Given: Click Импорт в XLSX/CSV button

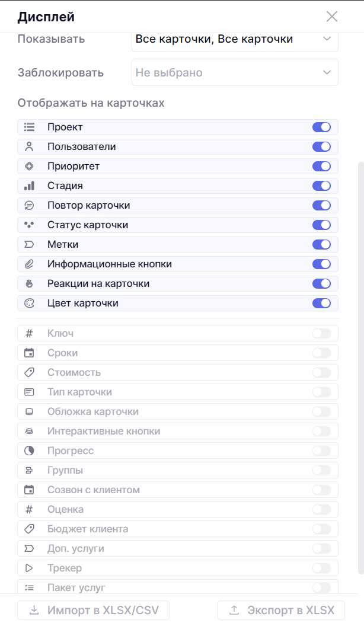Looking at the screenshot, I should [93, 610].
